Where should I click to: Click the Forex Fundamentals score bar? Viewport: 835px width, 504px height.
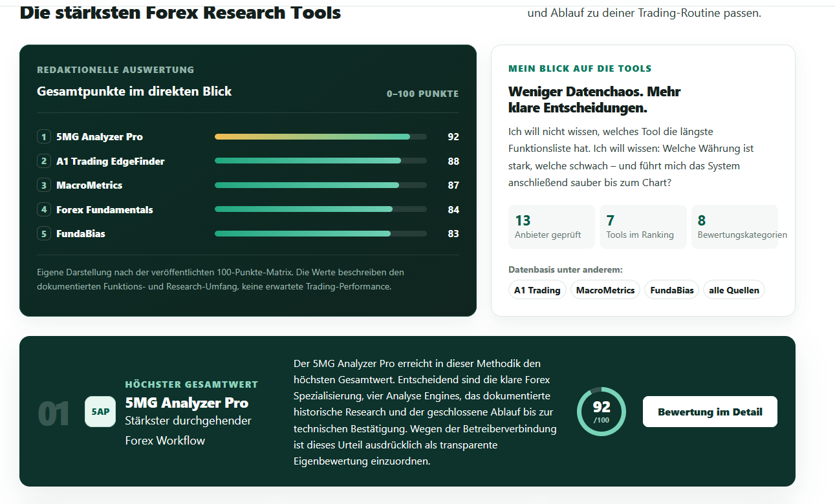[x=321, y=209]
